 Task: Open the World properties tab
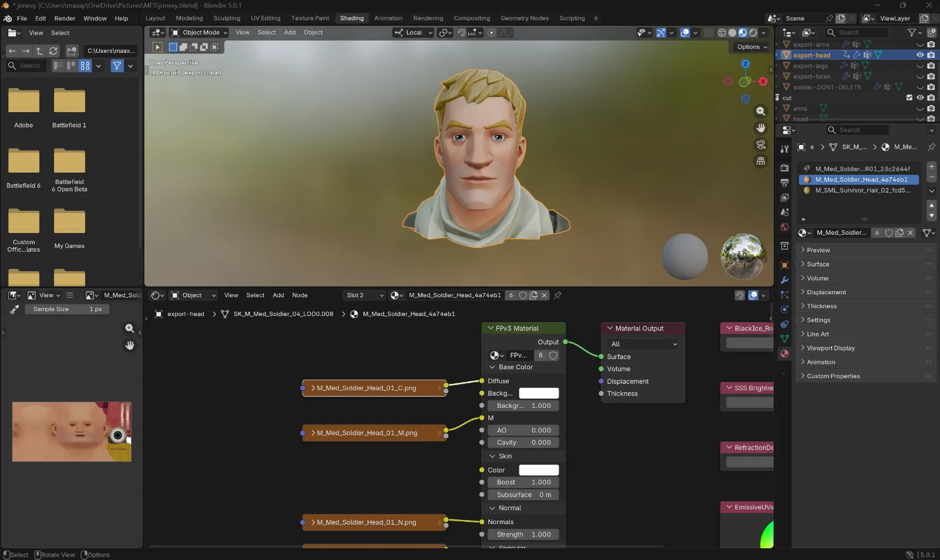click(x=784, y=227)
